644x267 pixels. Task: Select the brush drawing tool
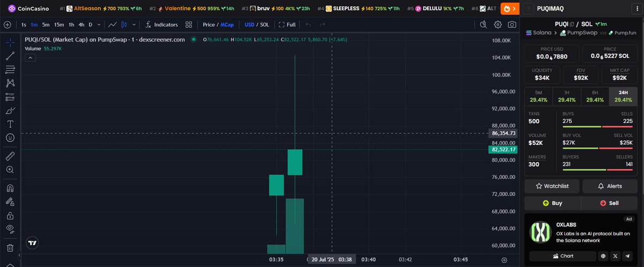(x=10, y=111)
